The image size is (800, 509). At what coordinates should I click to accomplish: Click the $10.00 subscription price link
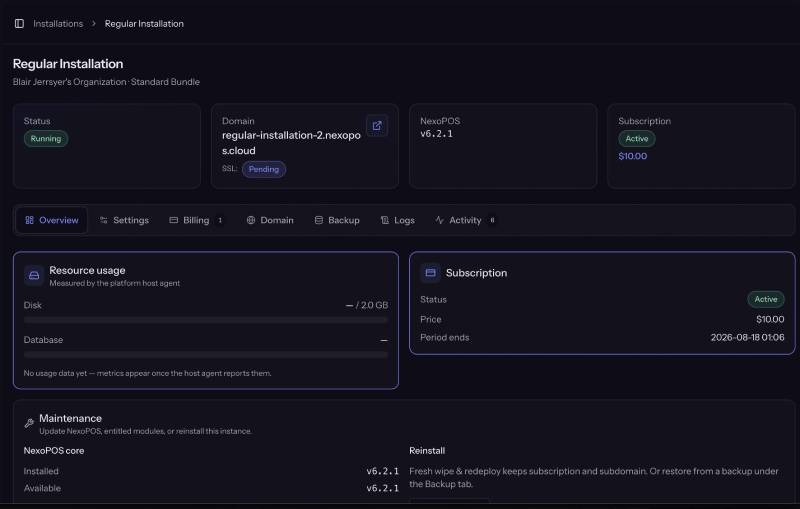coord(633,156)
